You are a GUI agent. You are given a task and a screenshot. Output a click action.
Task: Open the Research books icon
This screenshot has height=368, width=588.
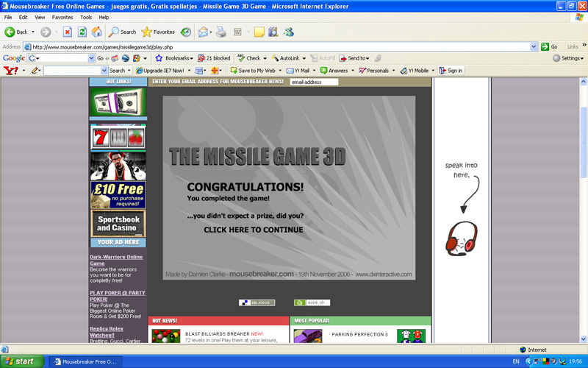[x=273, y=32]
